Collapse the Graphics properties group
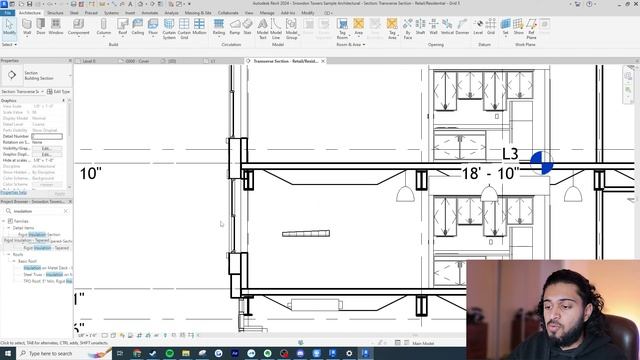Image resolution: width=640 pixels, height=360 pixels. click(x=63, y=100)
